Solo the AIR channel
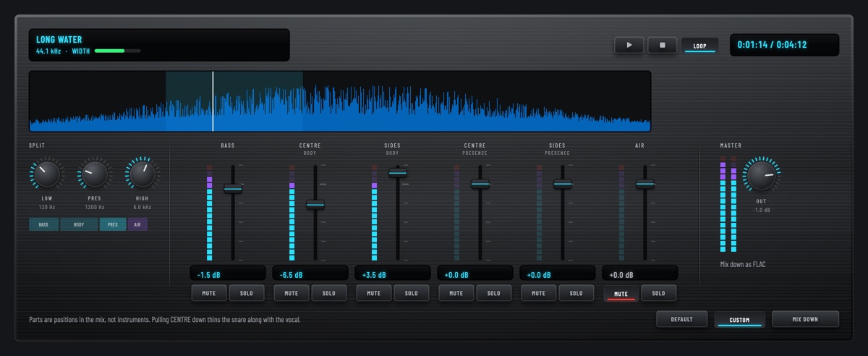Viewport: 868px width, 356px height. click(659, 293)
